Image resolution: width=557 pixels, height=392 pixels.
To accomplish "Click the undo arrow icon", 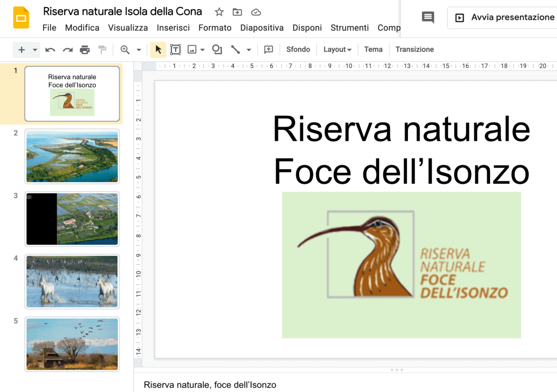I will click(x=50, y=49).
